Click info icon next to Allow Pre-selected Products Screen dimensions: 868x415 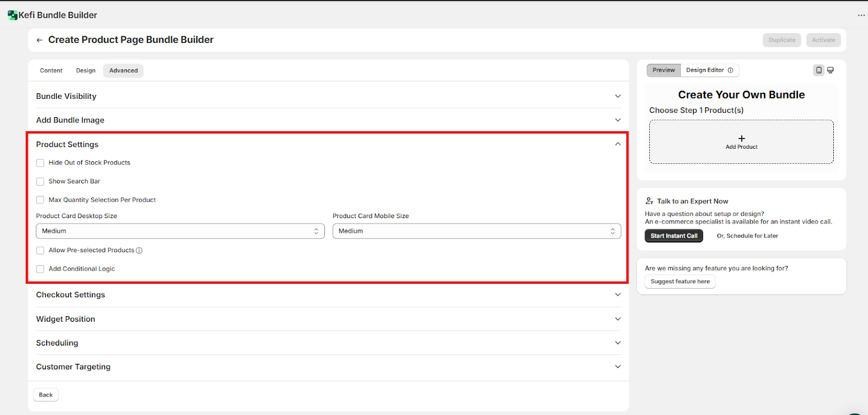139,251
